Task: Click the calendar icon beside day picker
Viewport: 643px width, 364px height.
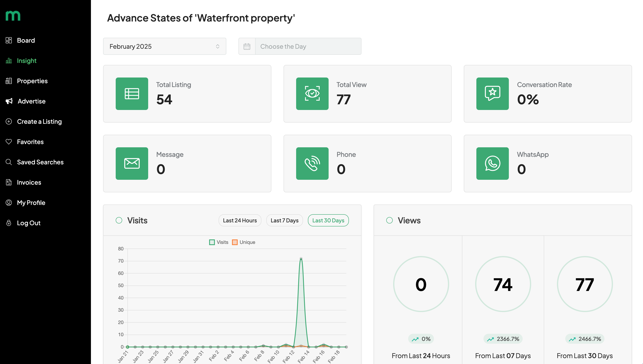Action: point(247,46)
